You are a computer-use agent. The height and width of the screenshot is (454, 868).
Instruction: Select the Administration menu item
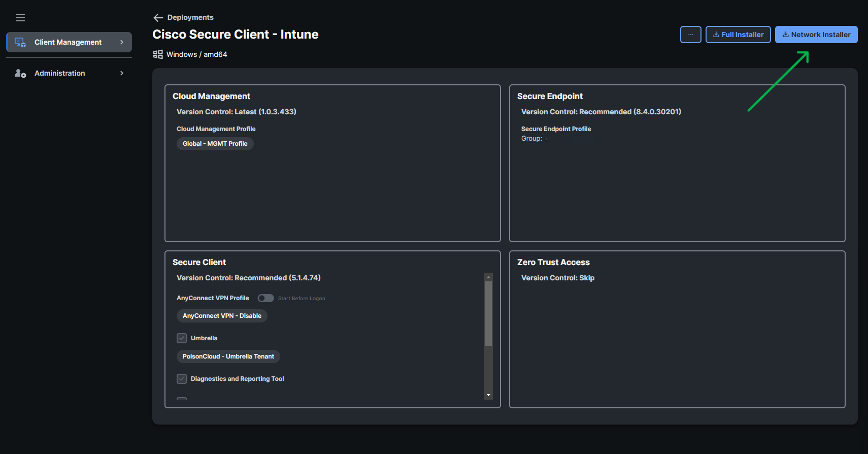69,73
